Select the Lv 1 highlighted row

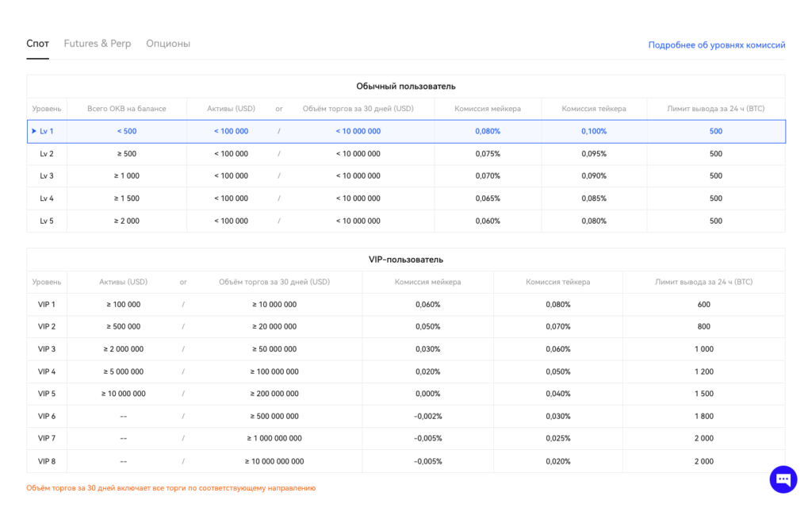click(406, 131)
